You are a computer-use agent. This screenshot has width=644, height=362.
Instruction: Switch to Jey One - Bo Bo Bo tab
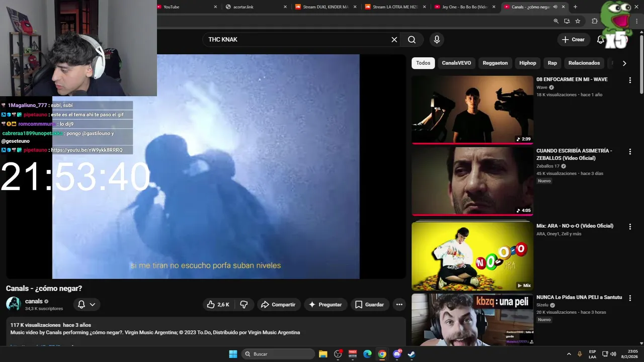tap(465, 7)
